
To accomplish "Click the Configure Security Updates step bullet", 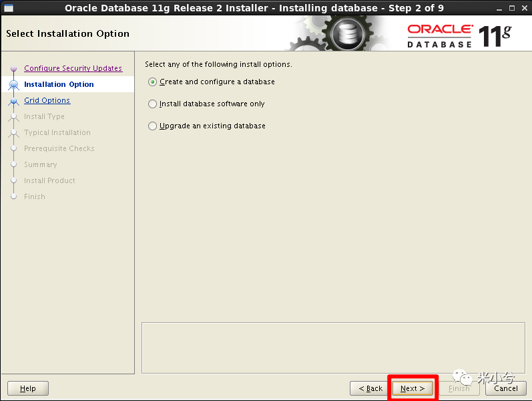I will pyautogui.click(x=13, y=69).
